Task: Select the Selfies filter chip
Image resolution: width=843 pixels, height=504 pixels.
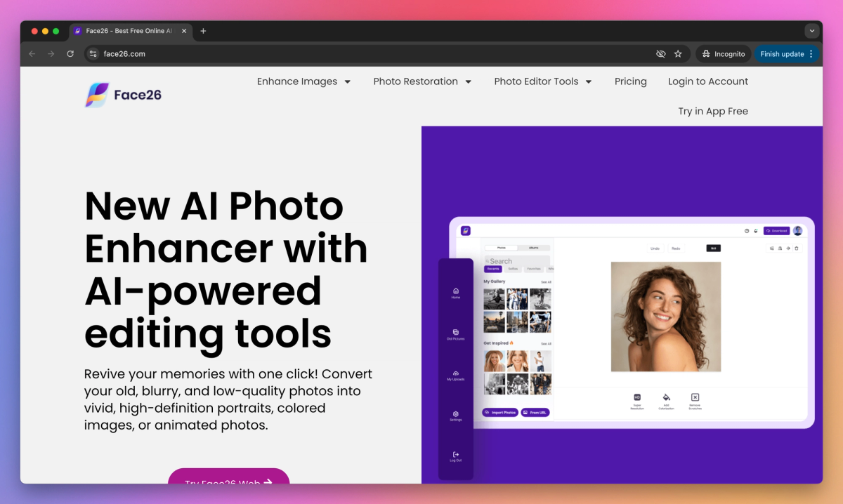Action: click(513, 269)
